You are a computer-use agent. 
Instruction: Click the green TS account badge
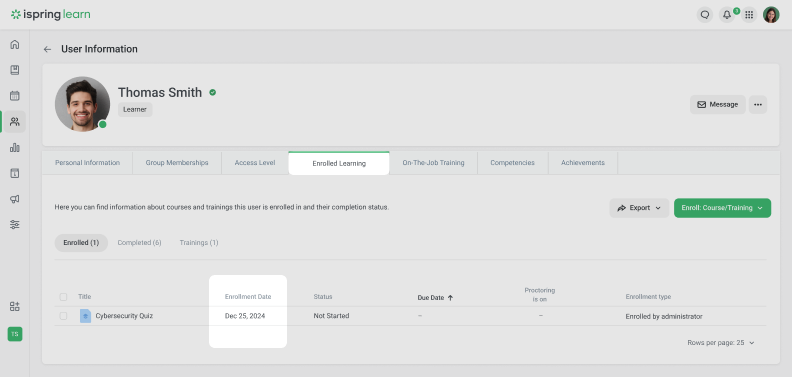click(x=15, y=334)
